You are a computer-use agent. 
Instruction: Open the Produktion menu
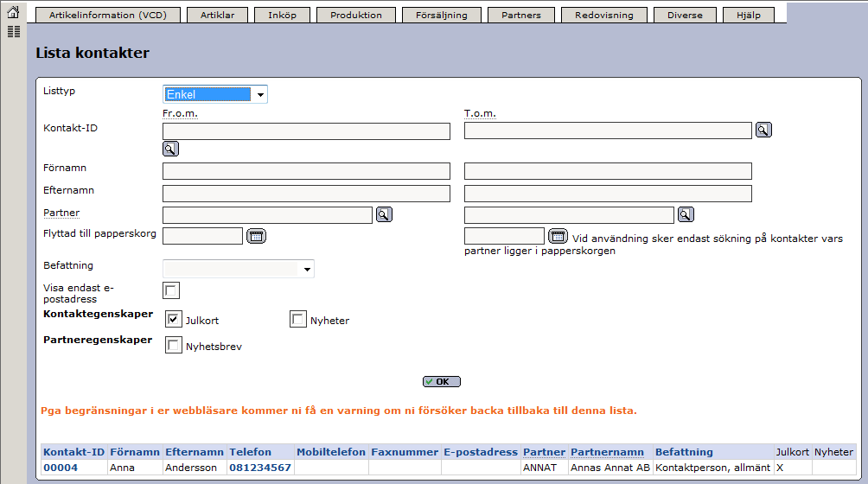click(x=356, y=15)
